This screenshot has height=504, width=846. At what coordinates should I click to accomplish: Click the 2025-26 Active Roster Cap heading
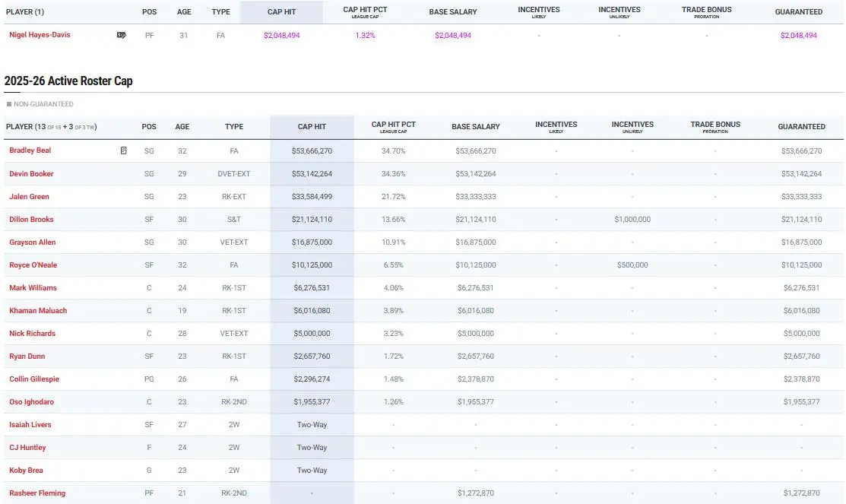(x=68, y=81)
